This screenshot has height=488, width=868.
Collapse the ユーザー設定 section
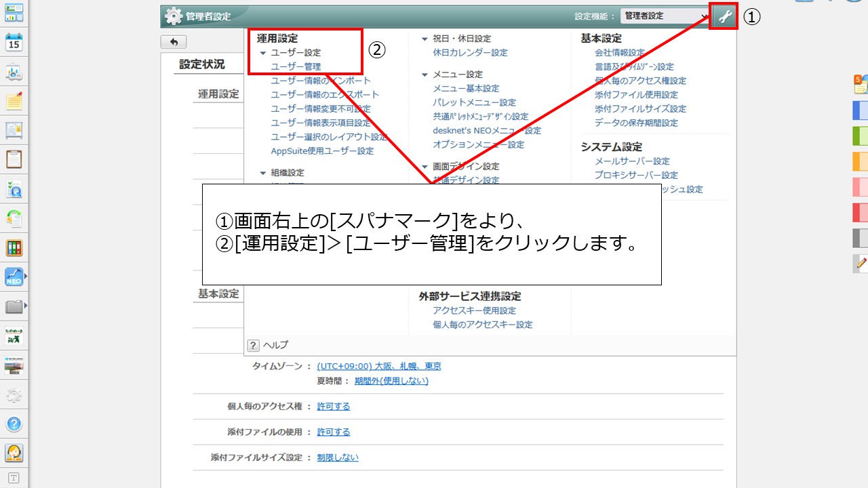point(264,53)
